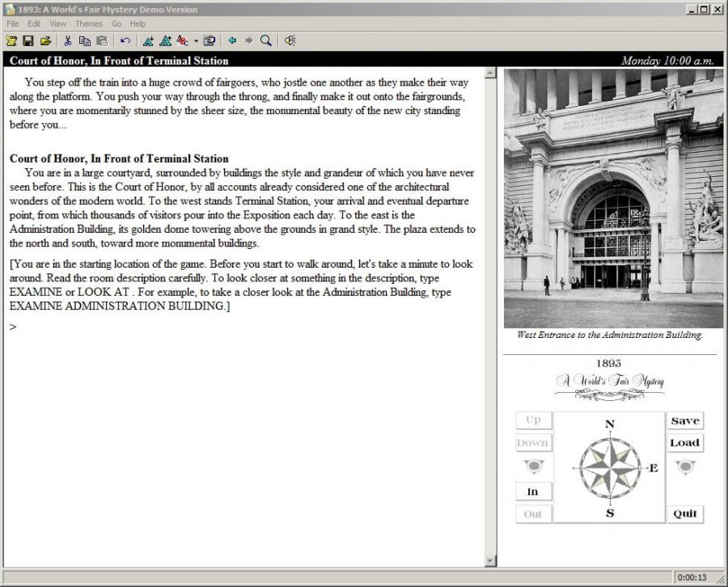
Task: Click the eye icon below Load button
Action: tap(685, 467)
